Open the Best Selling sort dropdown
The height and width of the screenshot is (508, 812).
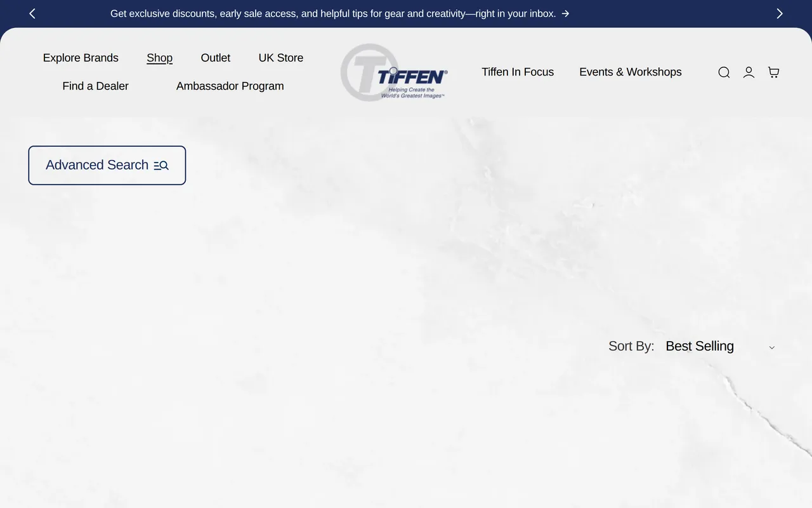click(x=720, y=346)
